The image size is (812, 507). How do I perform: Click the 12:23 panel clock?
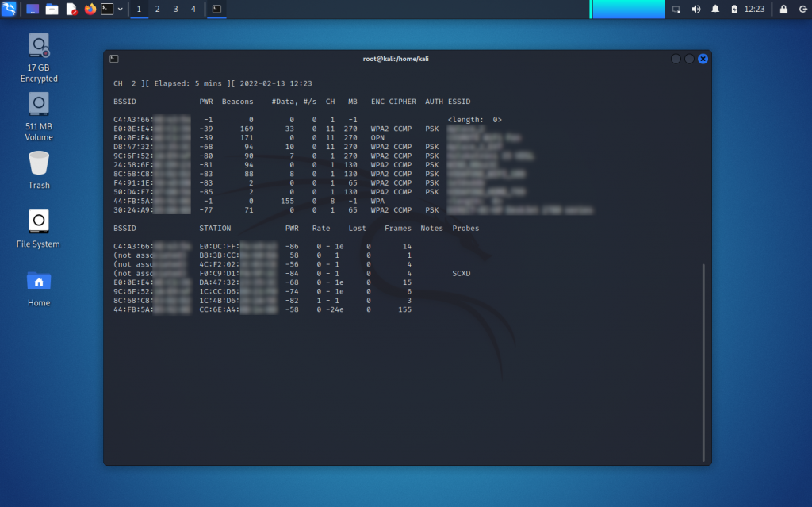click(755, 10)
